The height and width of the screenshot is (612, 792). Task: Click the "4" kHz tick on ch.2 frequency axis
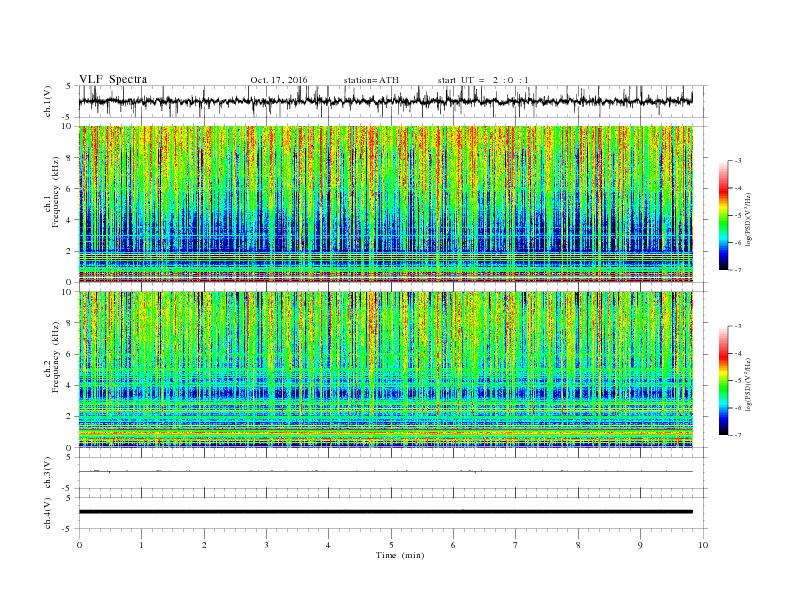pyautogui.click(x=69, y=386)
